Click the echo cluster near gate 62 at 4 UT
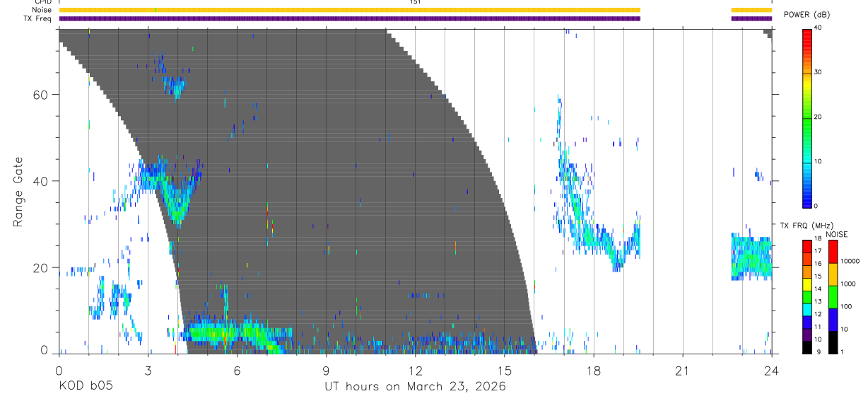The height and width of the screenshot is (401, 868). pyautogui.click(x=174, y=88)
